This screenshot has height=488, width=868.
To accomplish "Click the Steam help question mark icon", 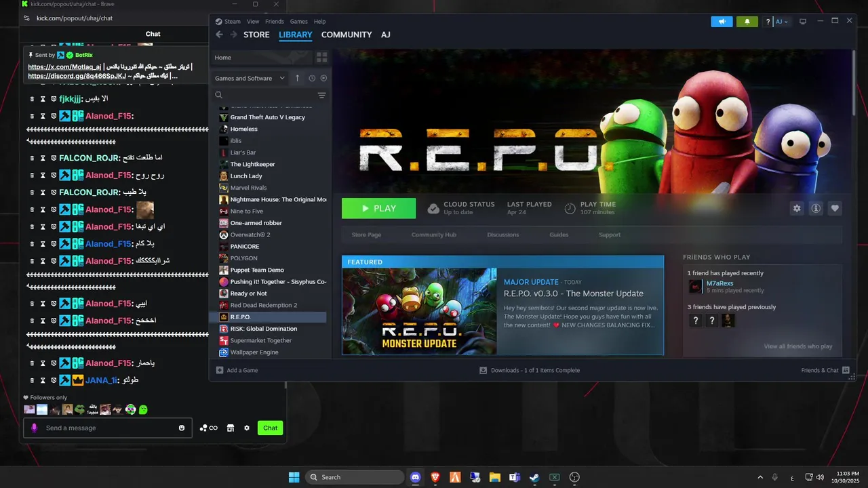I will click(768, 22).
